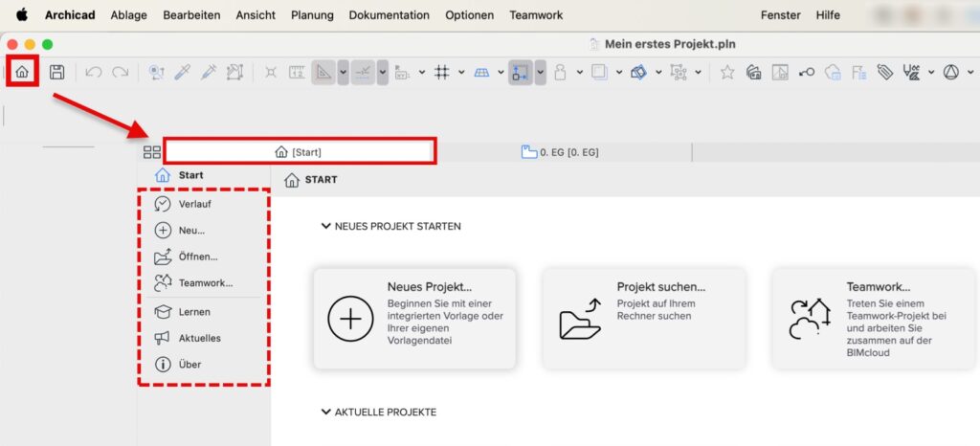Open dropdown arrow beside the set square
The image size is (980, 446).
pyautogui.click(x=344, y=73)
